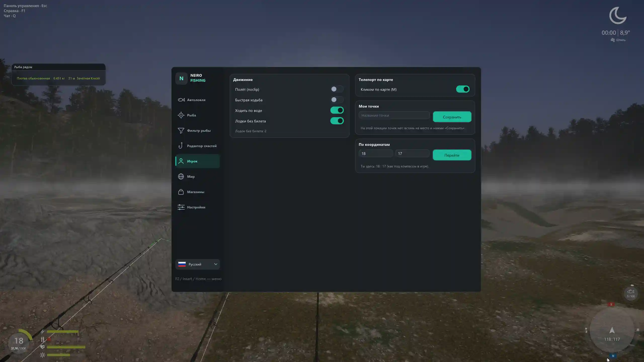Click the coordinate field containing 17
This screenshot has width=644, height=362.
[412, 153]
